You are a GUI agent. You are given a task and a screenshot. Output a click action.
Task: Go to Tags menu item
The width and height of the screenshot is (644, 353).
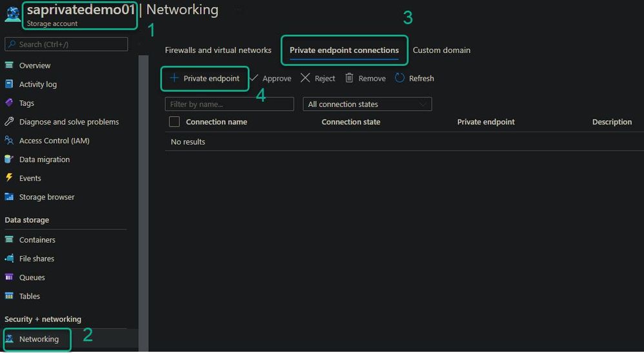click(26, 103)
